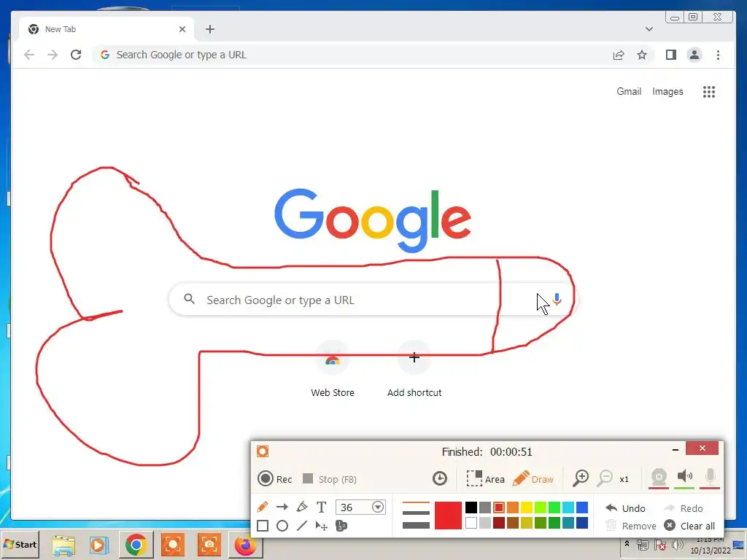This screenshot has width=747, height=560.
Task: Activate the select and move tool
Action: coord(322,526)
